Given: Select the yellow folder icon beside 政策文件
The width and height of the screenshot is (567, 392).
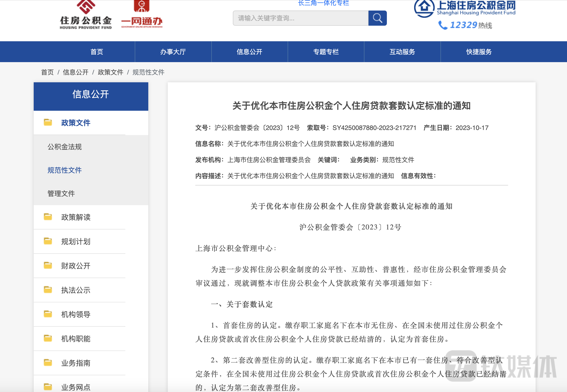Looking at the screenshot, I should [48, 122].
